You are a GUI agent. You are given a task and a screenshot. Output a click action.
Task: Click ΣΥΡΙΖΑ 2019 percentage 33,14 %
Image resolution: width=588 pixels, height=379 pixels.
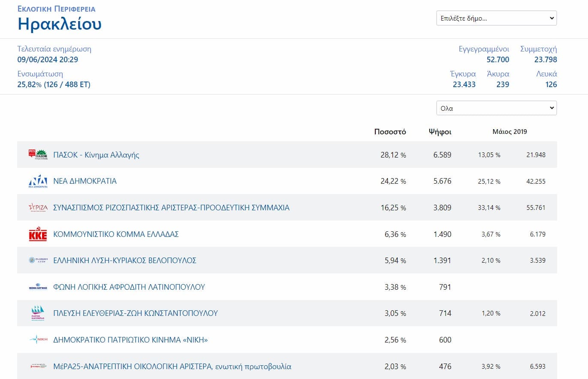489,208
